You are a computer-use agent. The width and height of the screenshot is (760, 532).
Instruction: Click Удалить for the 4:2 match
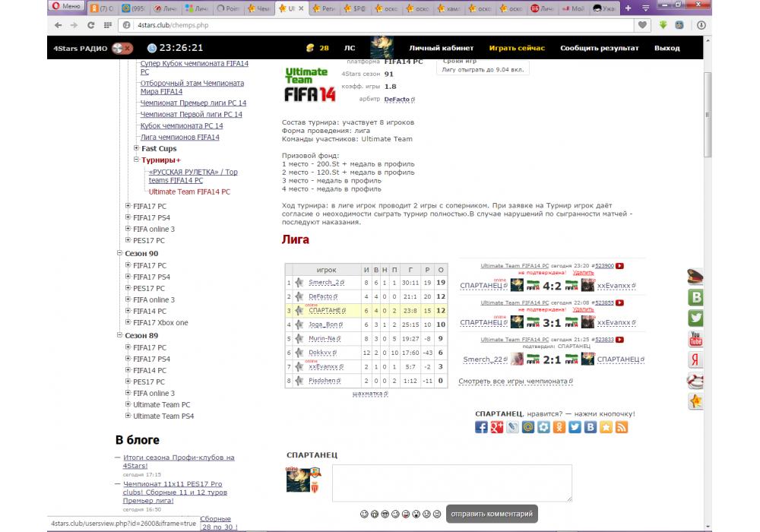[x=583, y=272]
